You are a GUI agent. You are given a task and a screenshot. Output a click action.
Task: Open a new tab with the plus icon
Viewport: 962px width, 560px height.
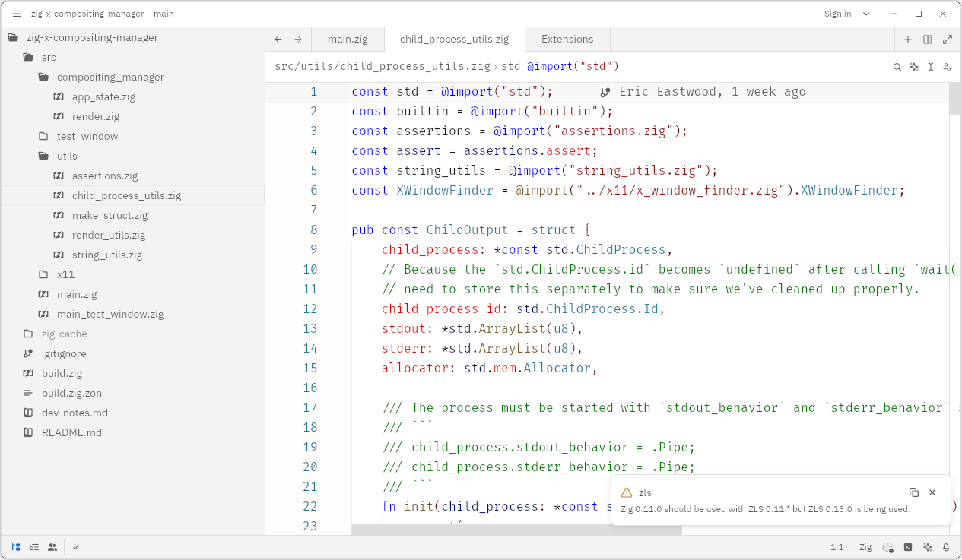click(x=908, y=40)
